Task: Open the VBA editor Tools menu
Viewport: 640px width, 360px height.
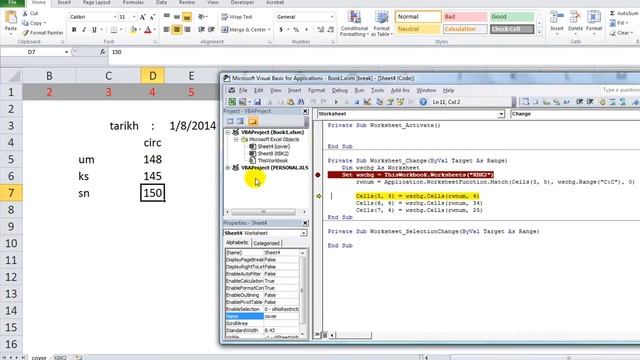Action: pyautogui.click(x=377, y=90)
